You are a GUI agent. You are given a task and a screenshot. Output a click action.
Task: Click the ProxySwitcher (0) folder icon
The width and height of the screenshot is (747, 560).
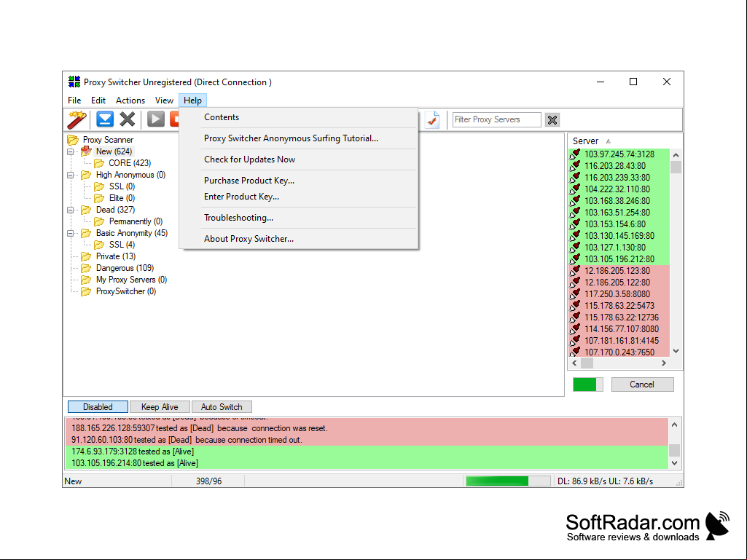coord(86,291)
